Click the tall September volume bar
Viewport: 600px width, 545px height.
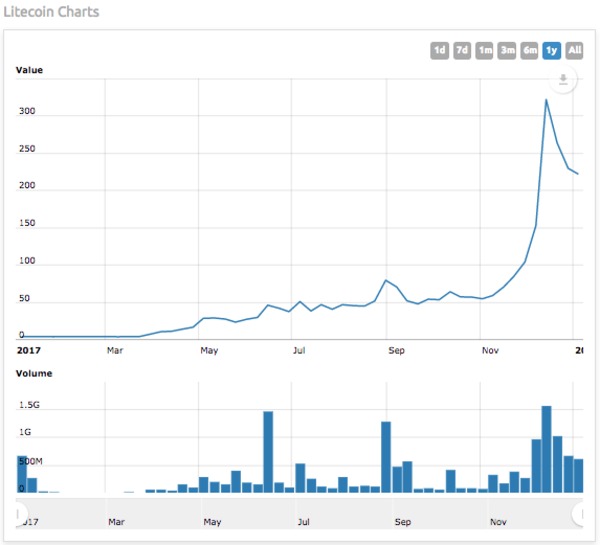click(386, 457)
